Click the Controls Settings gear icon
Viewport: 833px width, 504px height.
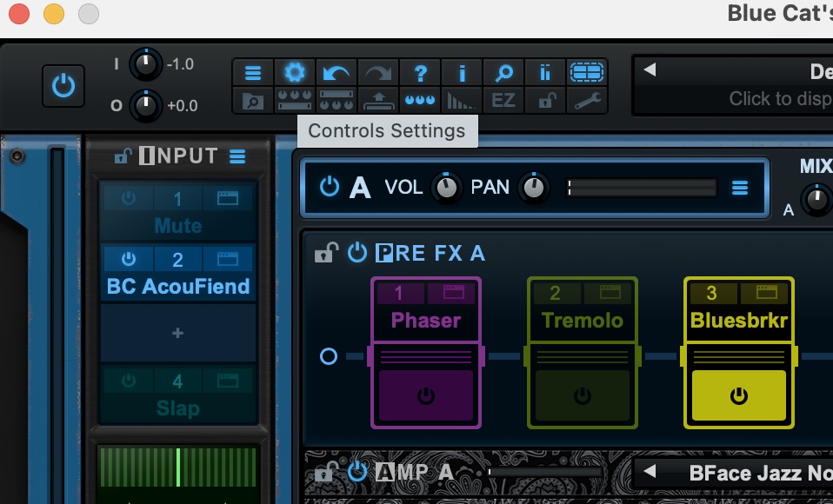[295, 72]
